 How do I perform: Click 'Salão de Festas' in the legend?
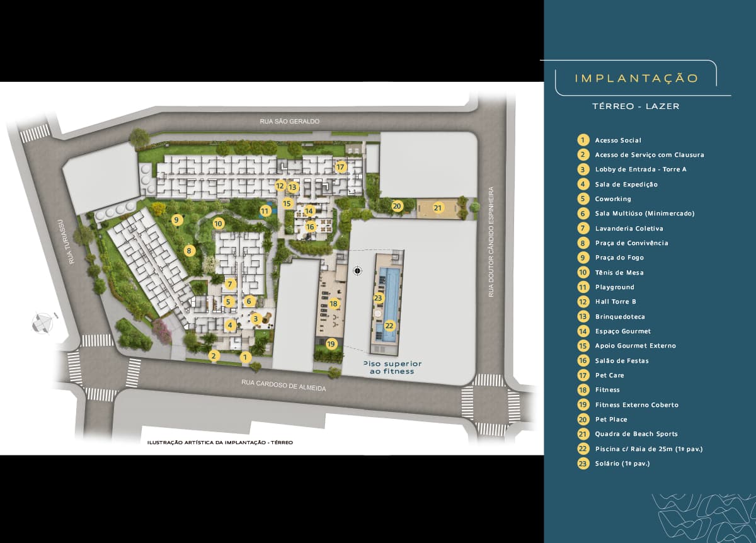[x=622, y=360]
